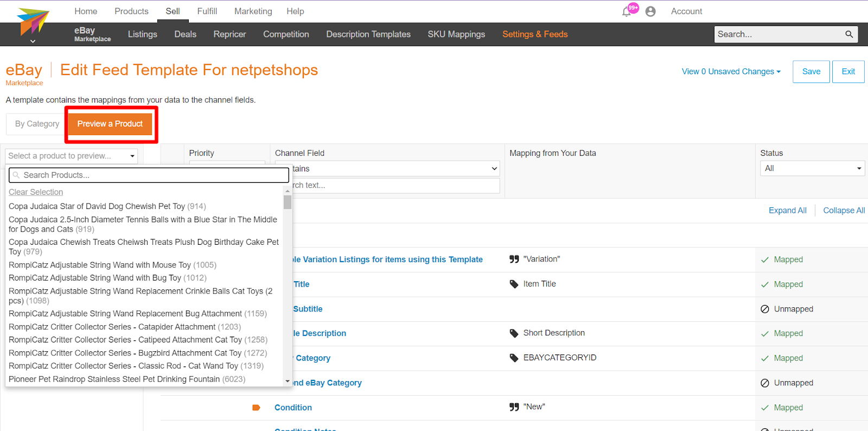The width and height of the screenshot is (868, 431).
Task: Click the product list scroll-up arrow
Action: coord(288,191)
